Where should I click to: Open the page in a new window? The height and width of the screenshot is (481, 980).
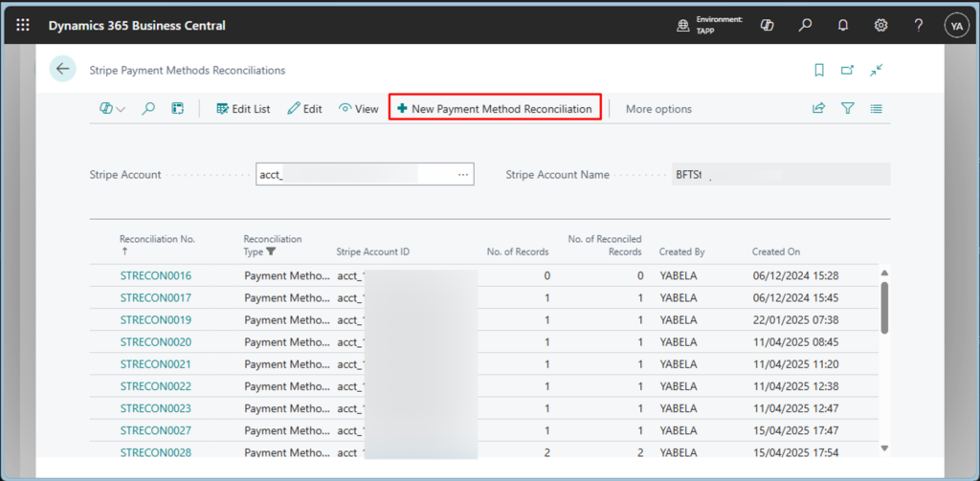click(847, 71)
